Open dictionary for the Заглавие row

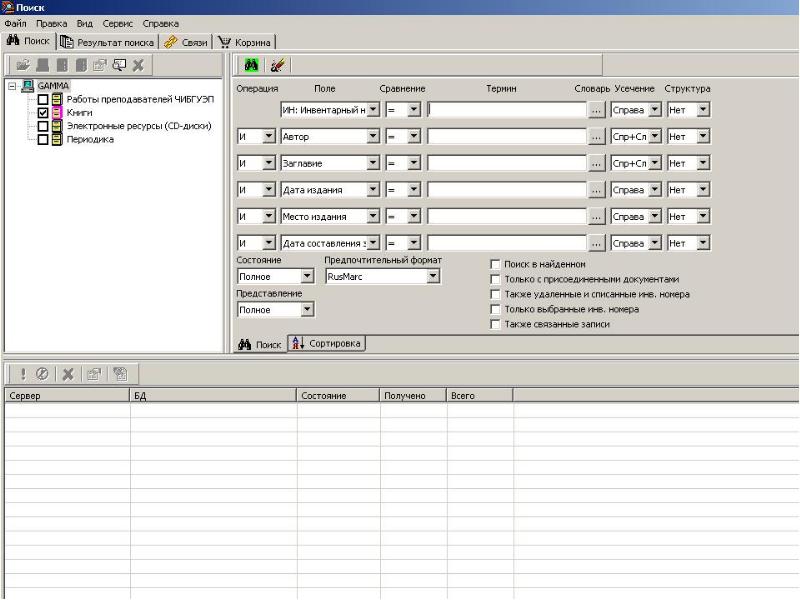[x=596, y=163]
